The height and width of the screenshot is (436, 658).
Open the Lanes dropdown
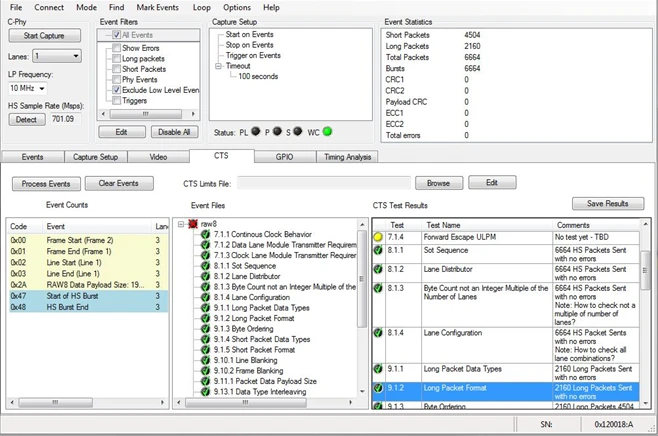click(x=56, y=56)
